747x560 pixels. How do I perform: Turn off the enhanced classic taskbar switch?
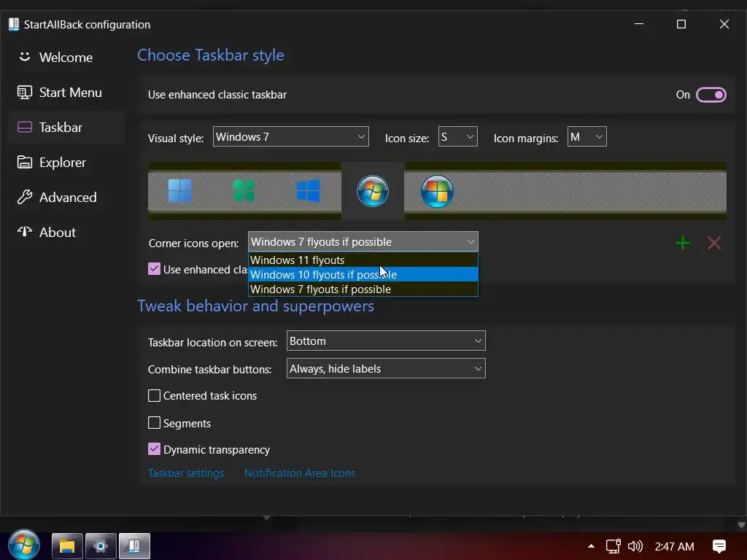tap(711, 95)
